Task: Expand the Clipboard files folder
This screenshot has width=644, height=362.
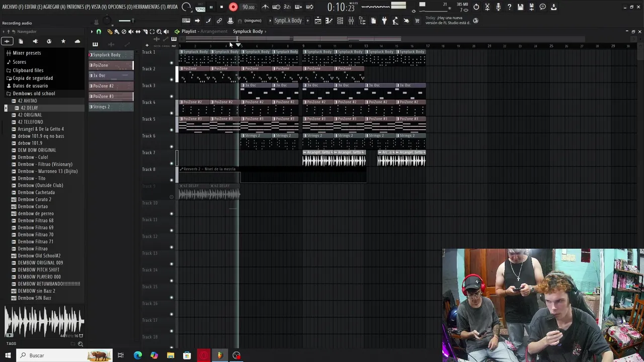Action: tap(28, 70)
